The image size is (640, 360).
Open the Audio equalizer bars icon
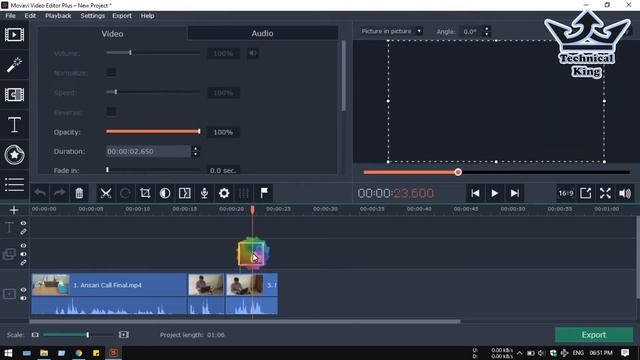point(244,193)
